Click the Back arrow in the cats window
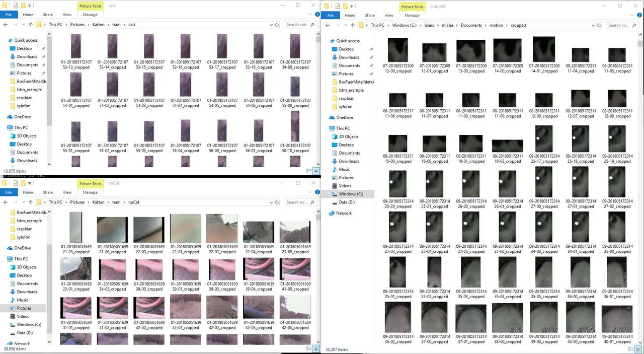 (x=6, y=25)
